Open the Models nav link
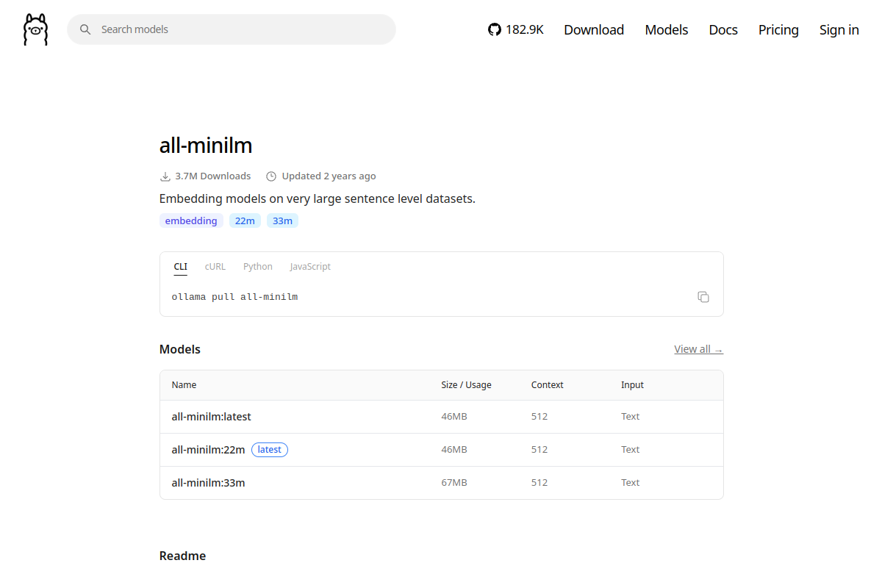 pos(667,29)
